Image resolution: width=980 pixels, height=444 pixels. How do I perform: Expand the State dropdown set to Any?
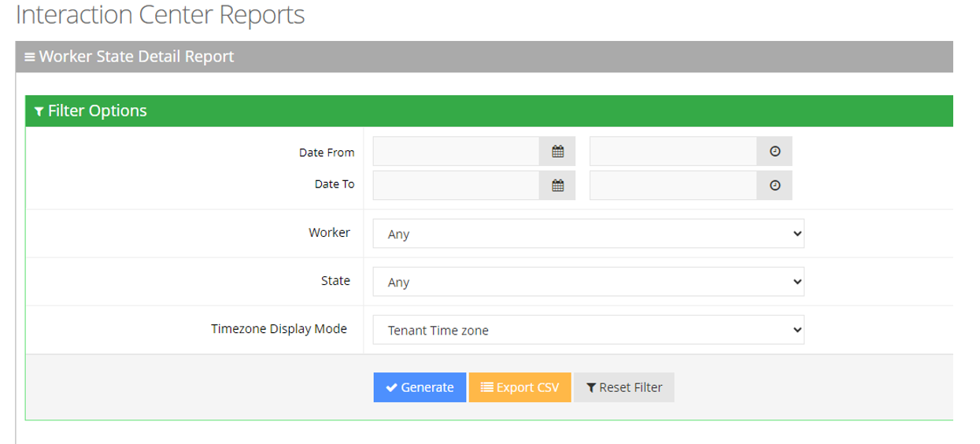pos(588,282)
